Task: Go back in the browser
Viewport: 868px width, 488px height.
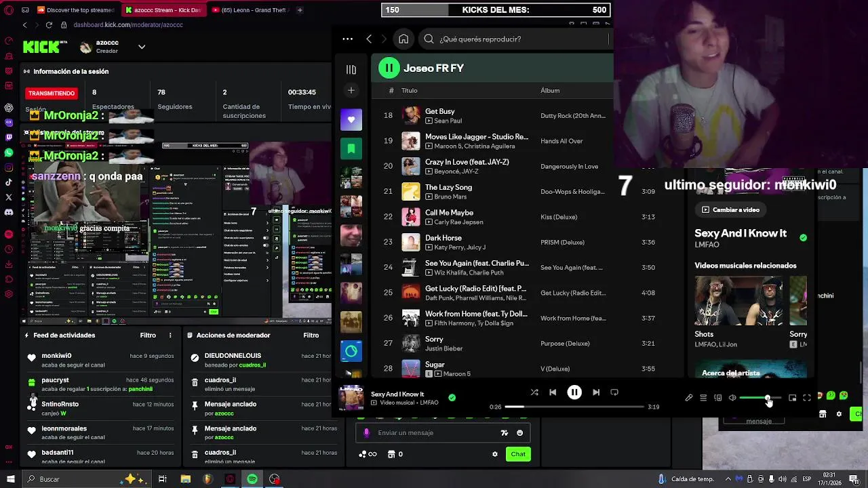Action: pyautogui.click(x=25, y=25)
